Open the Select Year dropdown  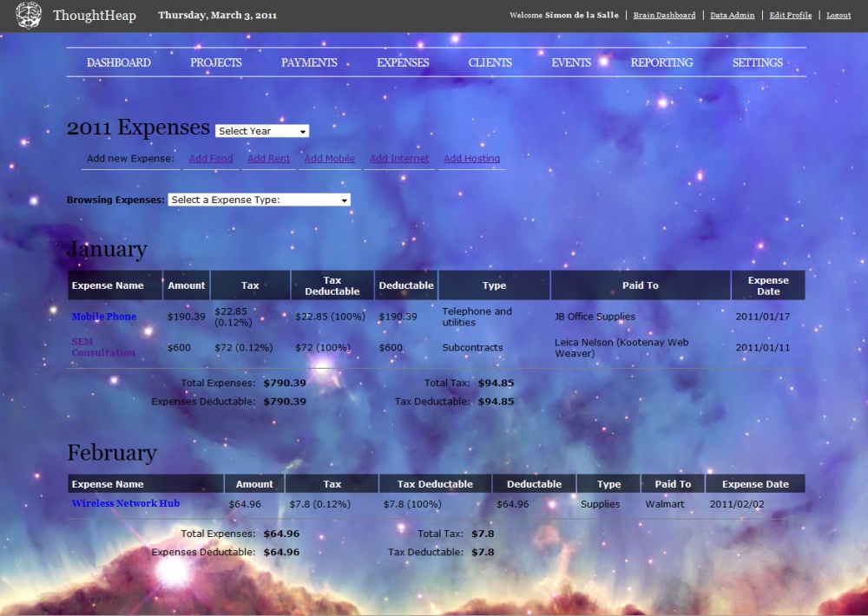pos(262,131)
